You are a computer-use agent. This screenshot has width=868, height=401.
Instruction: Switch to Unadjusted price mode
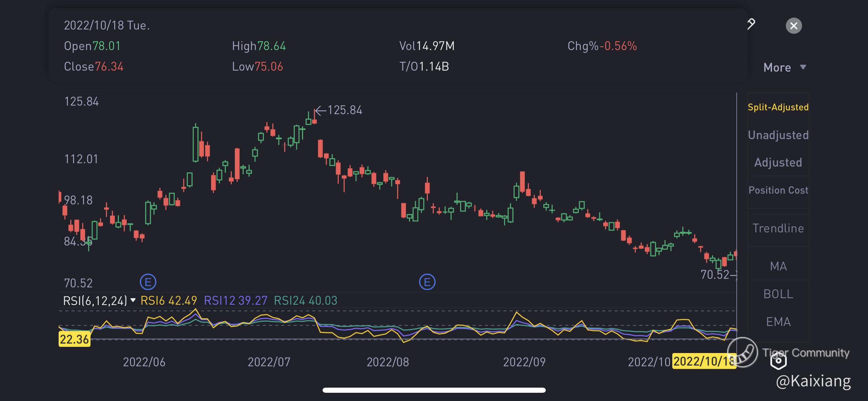[778, 135]
